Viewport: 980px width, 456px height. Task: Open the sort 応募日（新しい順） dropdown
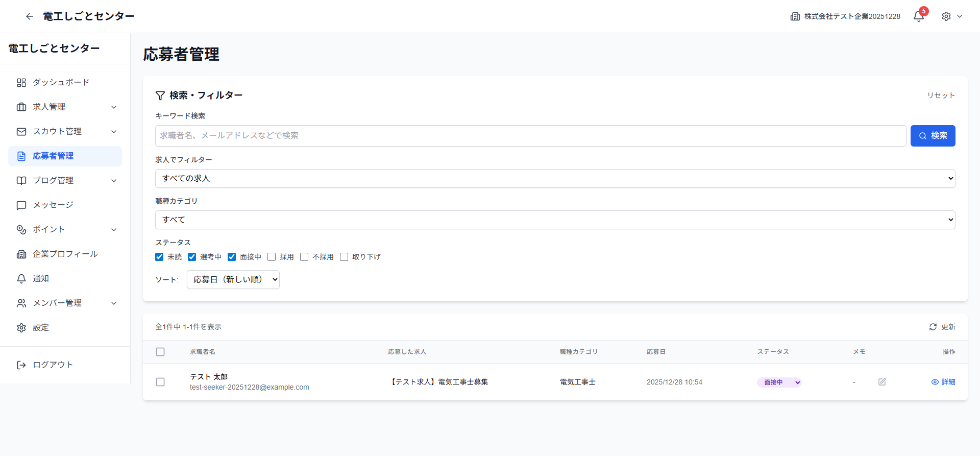(x=233, y=279)
